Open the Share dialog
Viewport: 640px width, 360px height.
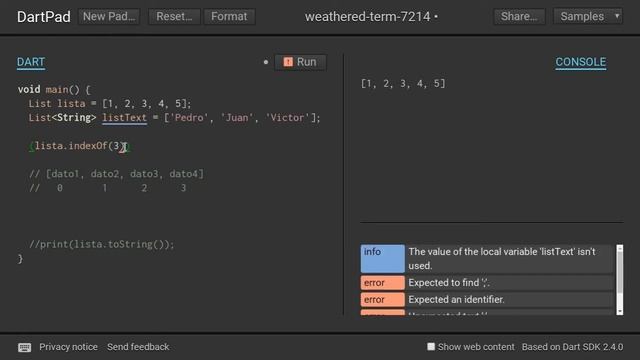pos(519,16)
